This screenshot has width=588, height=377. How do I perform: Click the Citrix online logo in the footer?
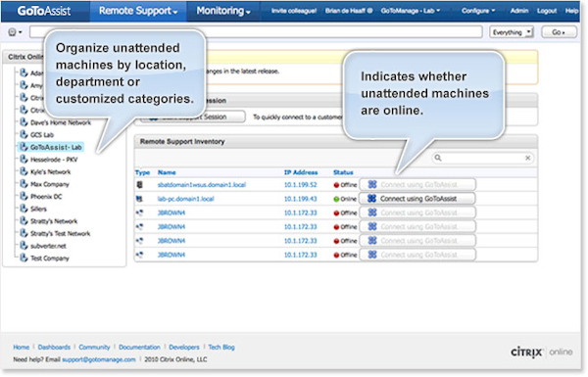pos(542,352)
